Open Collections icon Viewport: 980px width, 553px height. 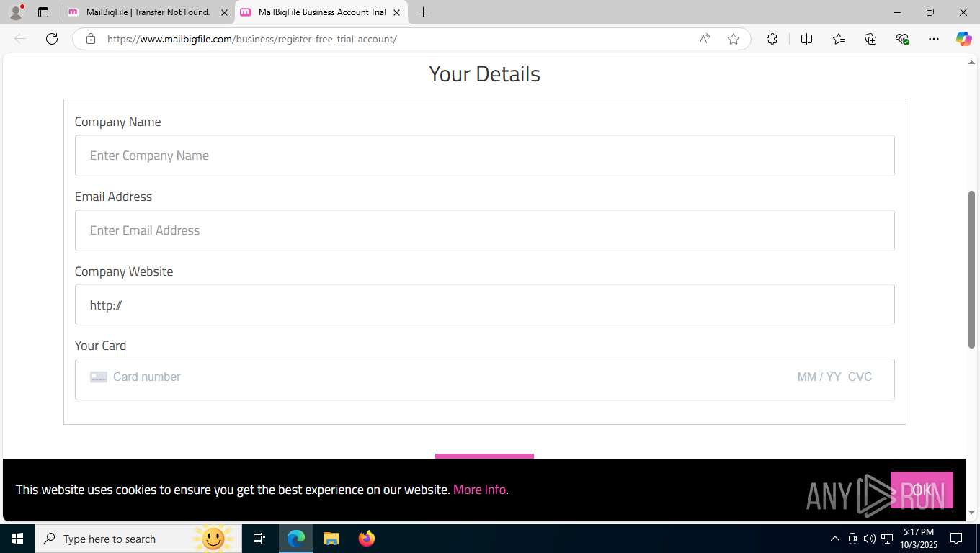[870, 39]
